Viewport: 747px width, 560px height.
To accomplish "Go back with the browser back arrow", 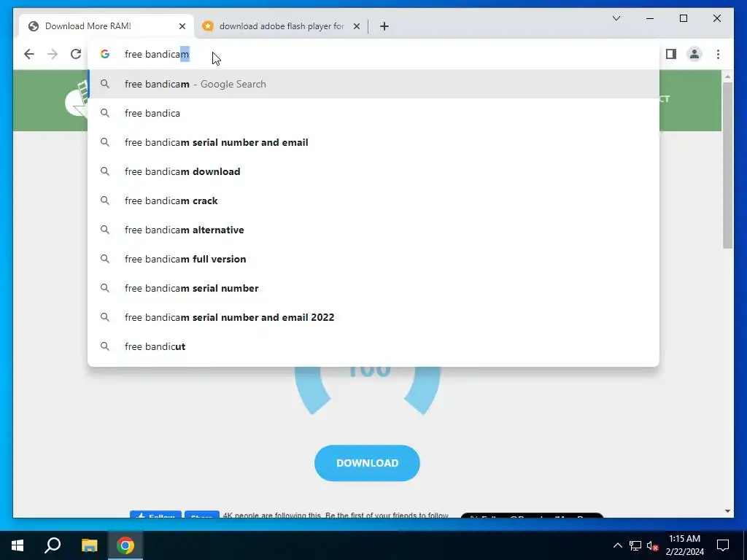I will pyautogui.click(x=29, y=54).
